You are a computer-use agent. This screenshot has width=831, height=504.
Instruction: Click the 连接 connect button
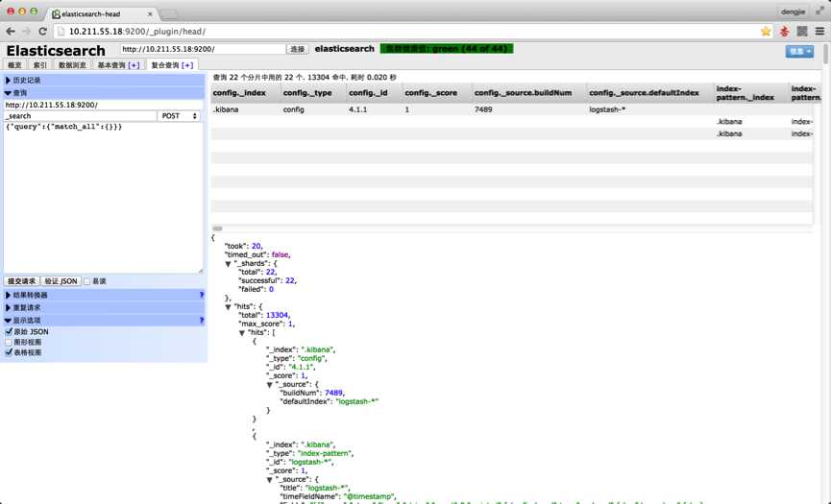click(297, 49)
